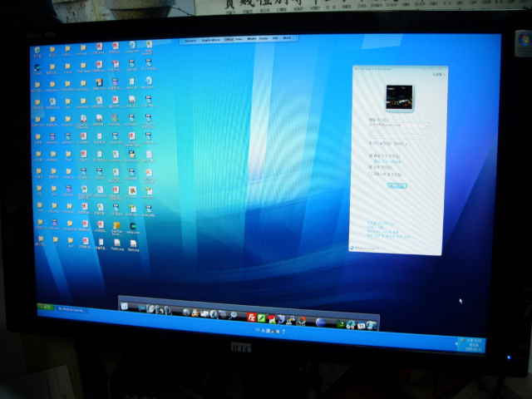532x399 pixels.
Task: Open the green notepad dock icon
Action: click(x=262, y=318)
